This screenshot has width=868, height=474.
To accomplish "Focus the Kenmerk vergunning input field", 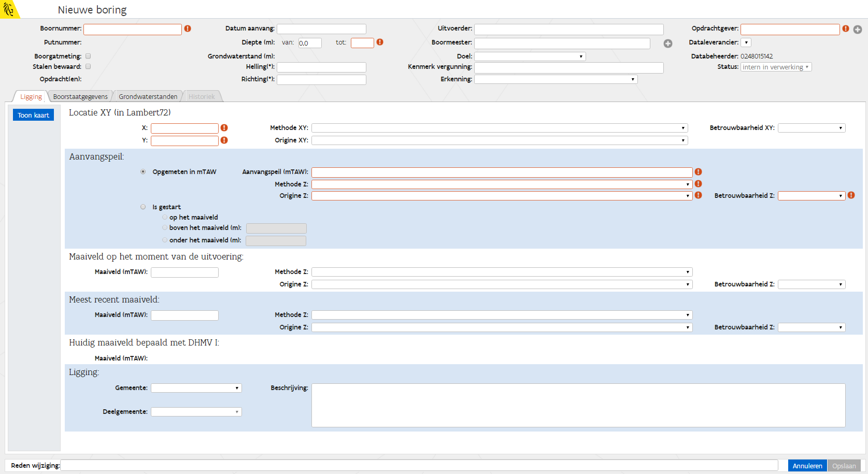I will 569,68.
